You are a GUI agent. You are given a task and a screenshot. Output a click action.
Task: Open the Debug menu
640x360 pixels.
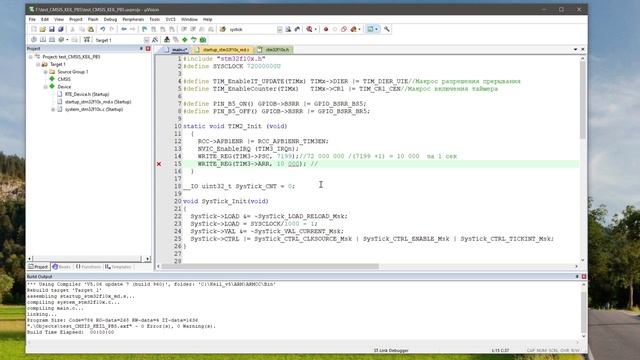[110, 19]
